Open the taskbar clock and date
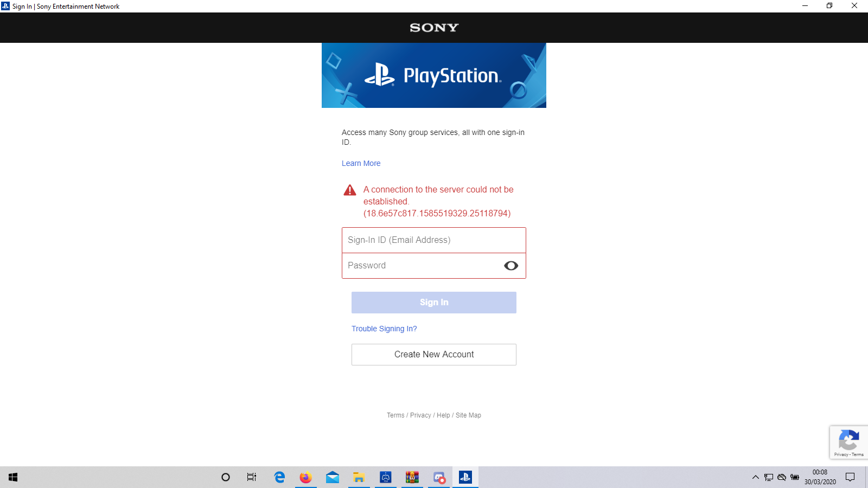 click(820, 477)
